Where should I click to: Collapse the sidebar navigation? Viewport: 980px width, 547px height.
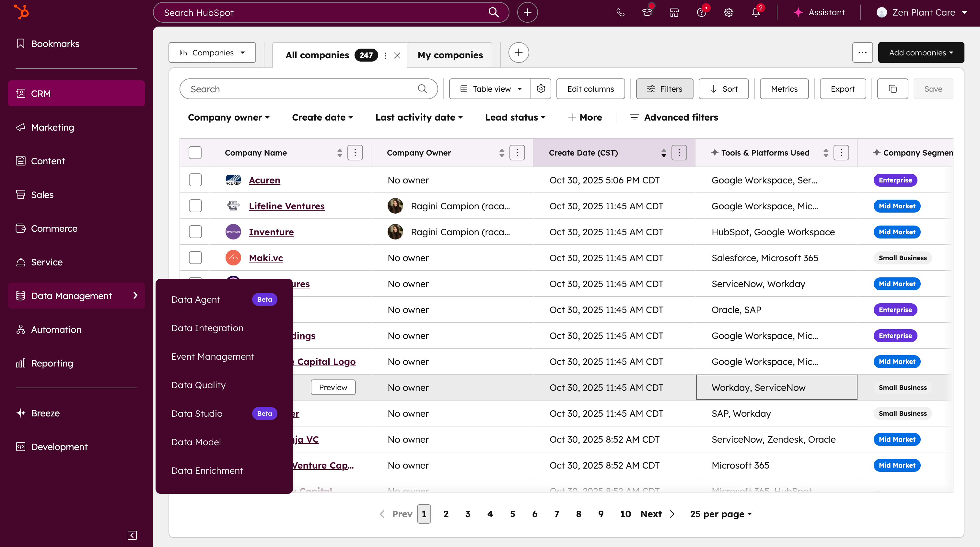pyautogui.click(x=132, y=535)
